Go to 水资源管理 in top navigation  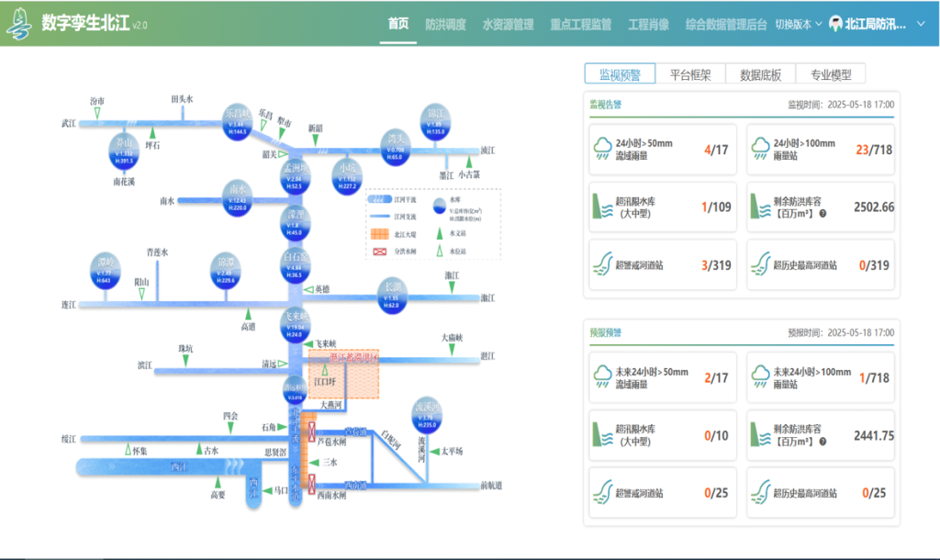click(508, 25)
